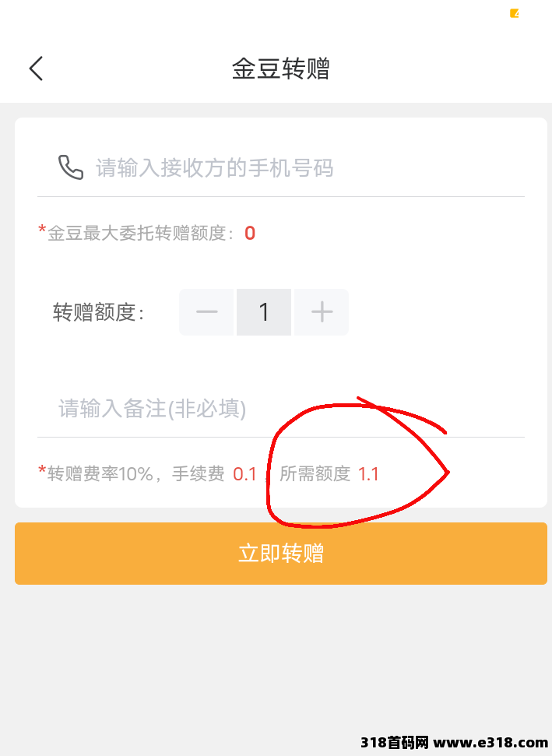The height and width of the screenshot is (756, 552).
Task: Click the 金豆转赠 page title
Action: [x=280, y=68]
